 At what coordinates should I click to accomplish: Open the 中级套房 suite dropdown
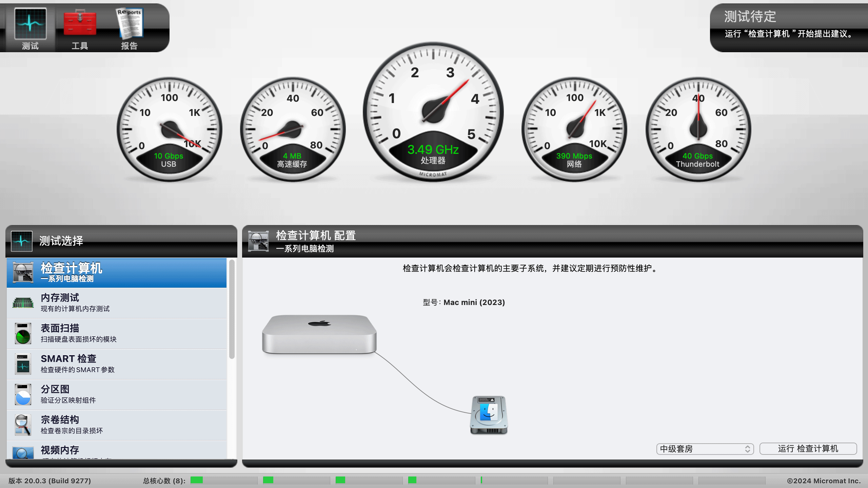pos(705,449)
